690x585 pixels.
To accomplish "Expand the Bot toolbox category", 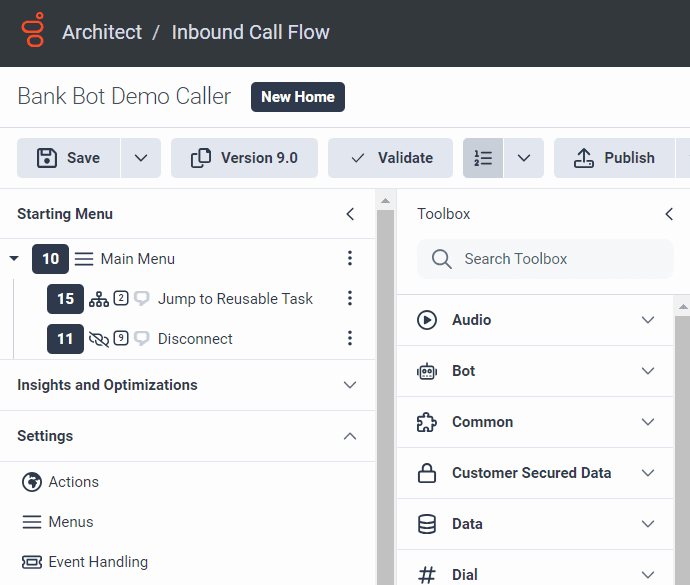I will pos(648,371).
